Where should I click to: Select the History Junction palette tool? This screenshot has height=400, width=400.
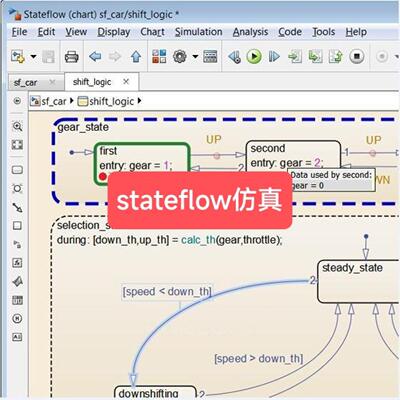[x=17, y=319]
